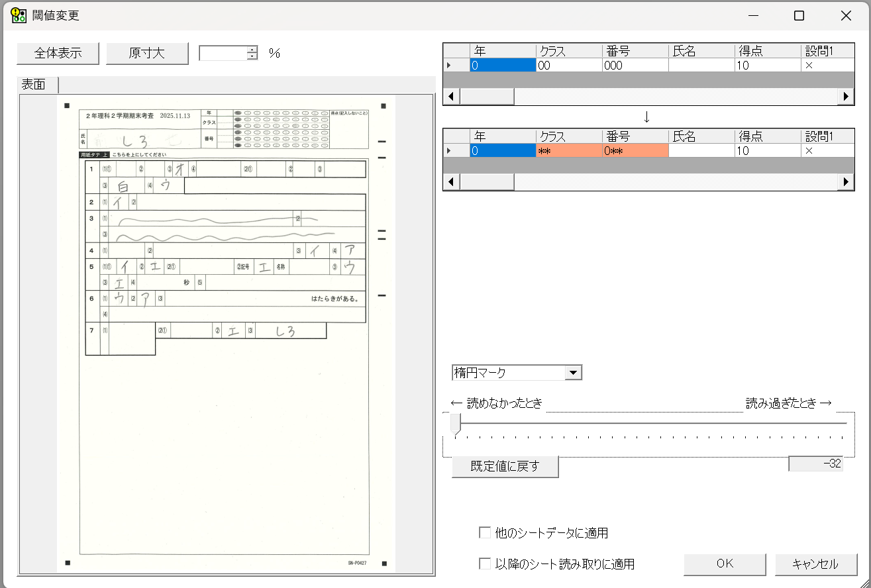
Task: Confirm with the OK button
Action: (x=725, y=564)
